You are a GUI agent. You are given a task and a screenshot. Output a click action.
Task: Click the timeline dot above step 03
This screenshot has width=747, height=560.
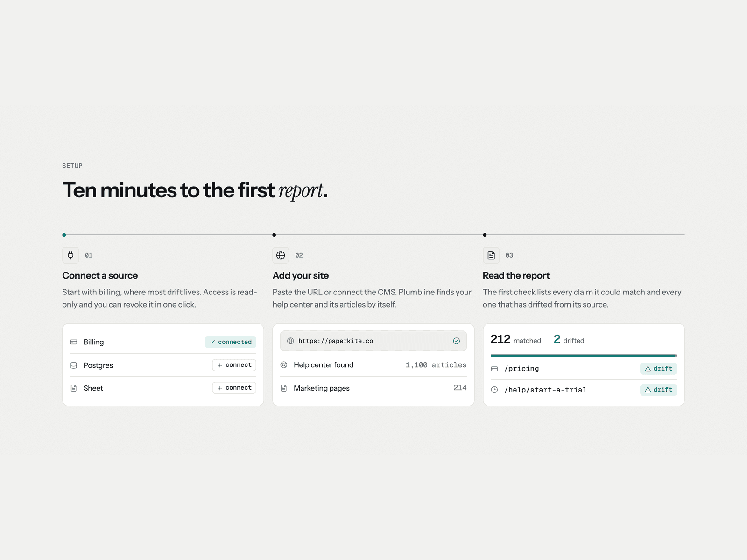coord(485,235)
